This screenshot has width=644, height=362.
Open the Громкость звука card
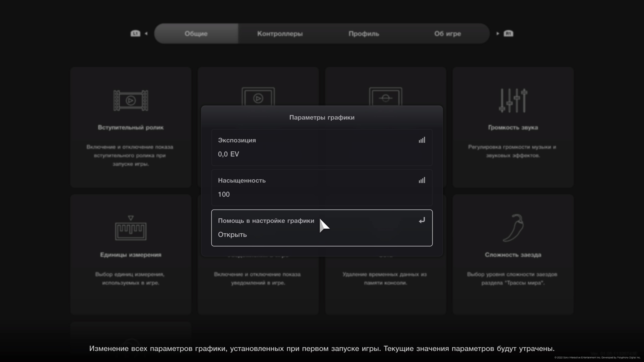[x=513, y=127]
